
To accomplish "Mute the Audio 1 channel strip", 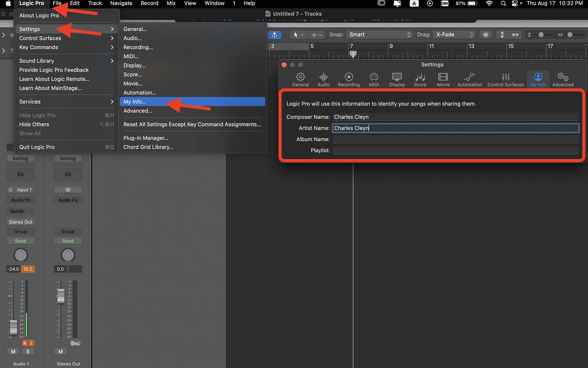I will coord(13,352).
